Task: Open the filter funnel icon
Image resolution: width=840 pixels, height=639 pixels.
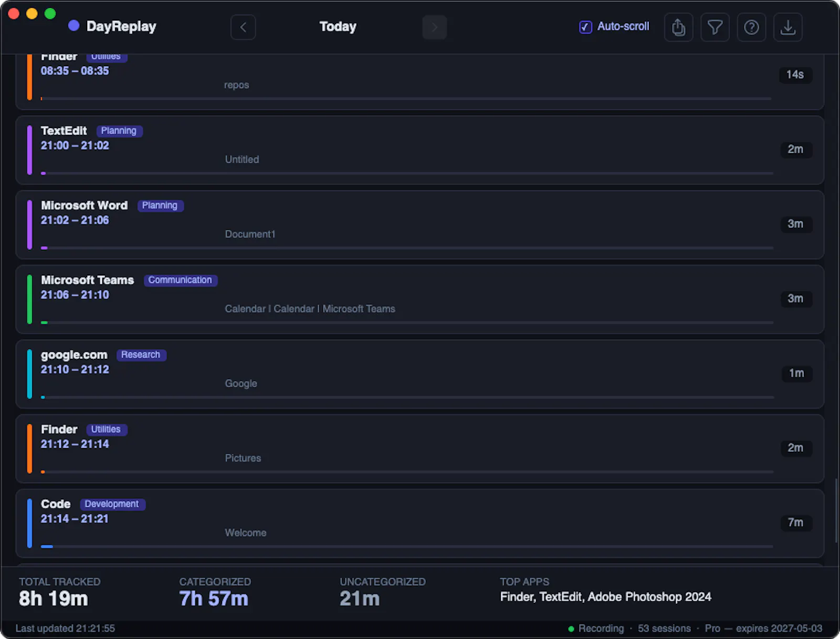Action: pyautogui.click(x=715, y=27)
